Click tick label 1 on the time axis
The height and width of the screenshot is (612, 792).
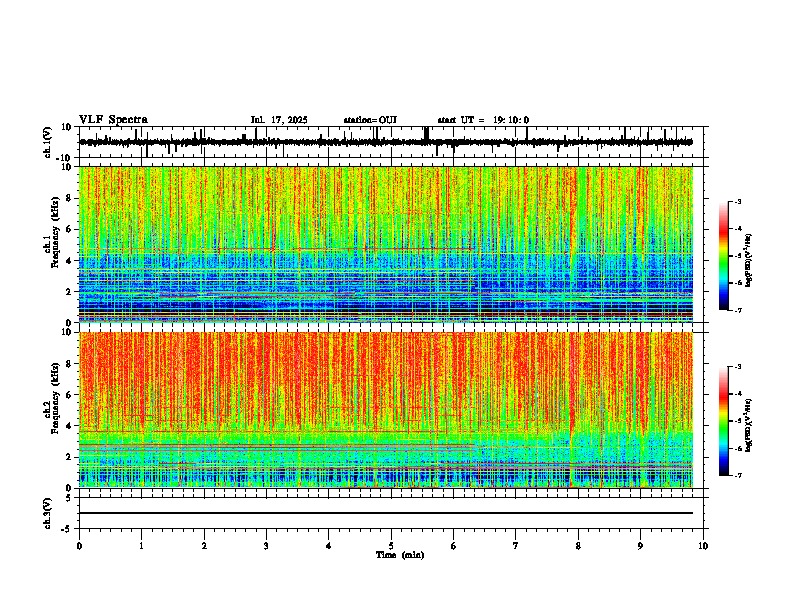click(141, 546)
